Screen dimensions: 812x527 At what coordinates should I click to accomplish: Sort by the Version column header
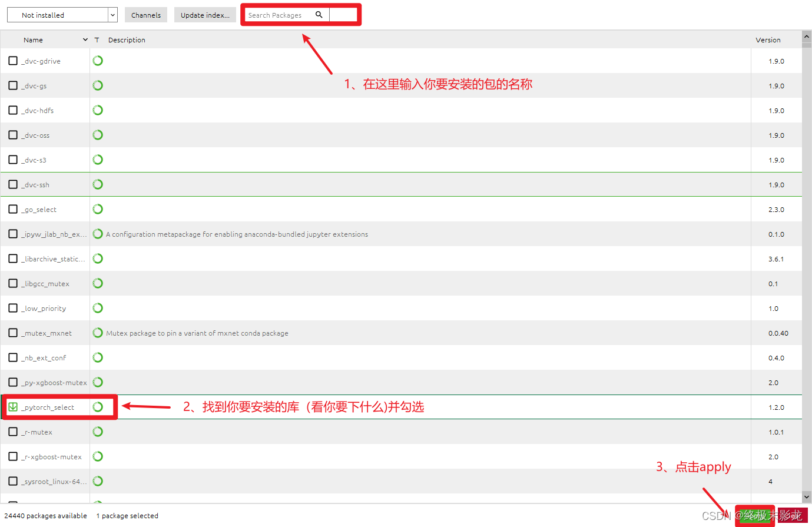(768, 40)
